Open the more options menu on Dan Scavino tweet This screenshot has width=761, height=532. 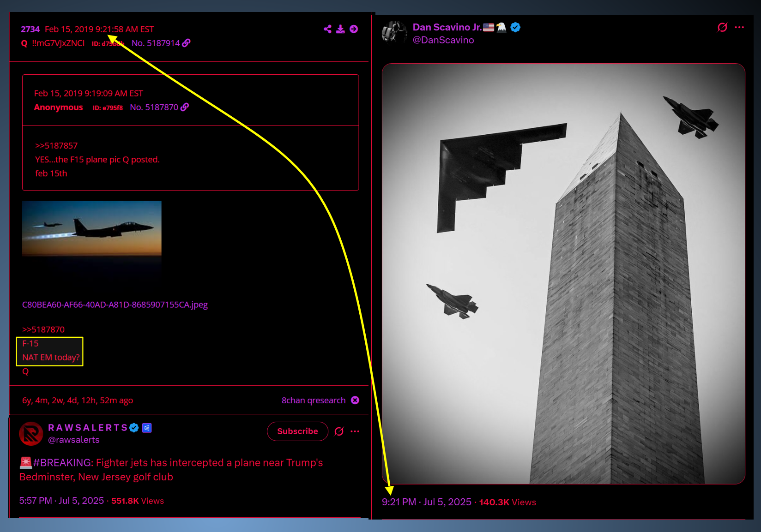(739, 27)
